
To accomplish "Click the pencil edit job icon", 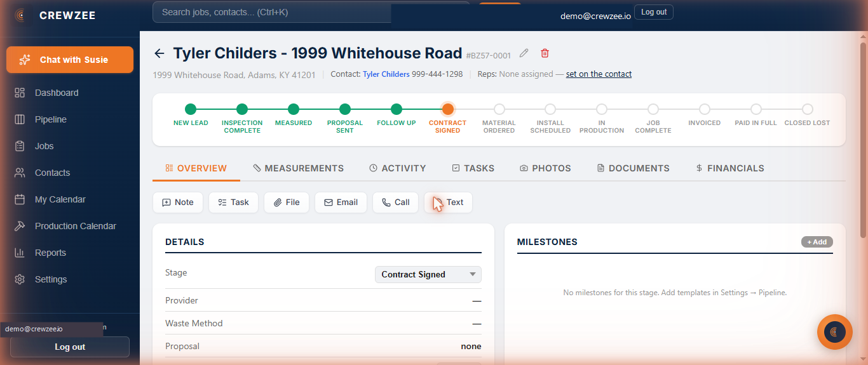I will pos(524,53).
